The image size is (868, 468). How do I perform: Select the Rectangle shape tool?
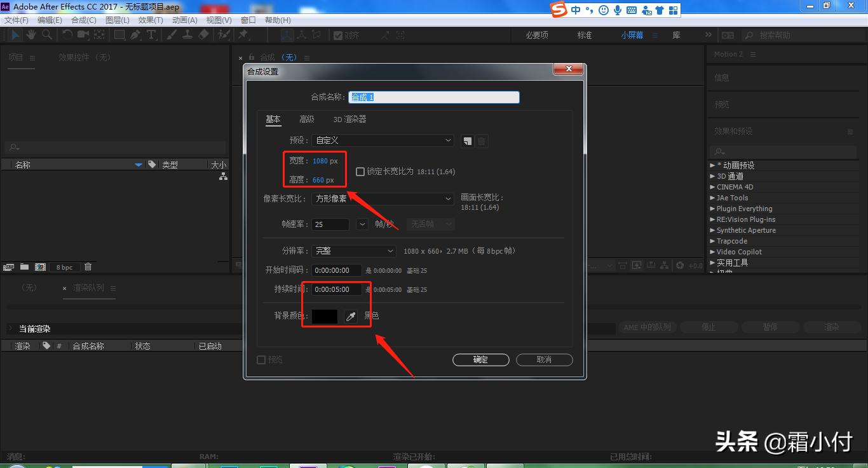point(119,35)
